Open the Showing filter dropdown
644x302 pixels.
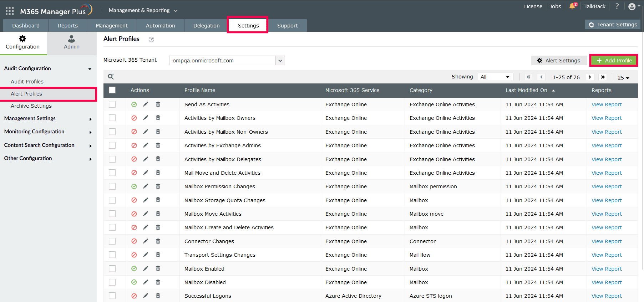[495, 77]
